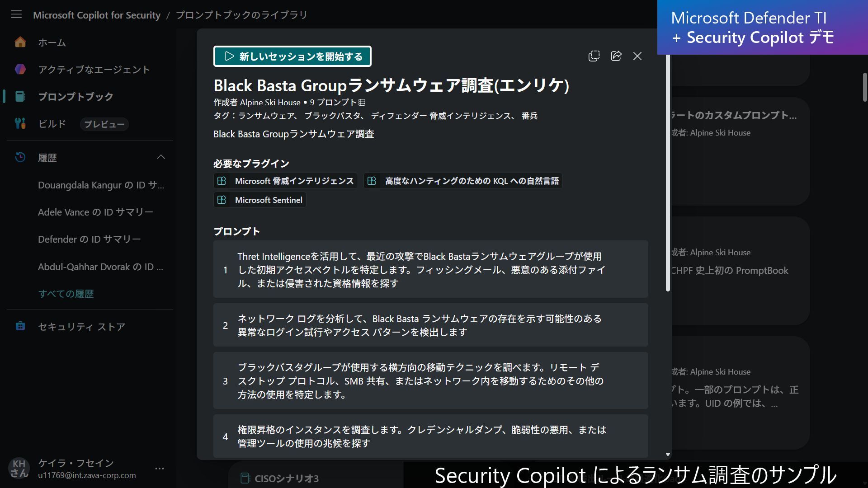Click the Microsoft Sentinel plugin chip

pos(260,200)
